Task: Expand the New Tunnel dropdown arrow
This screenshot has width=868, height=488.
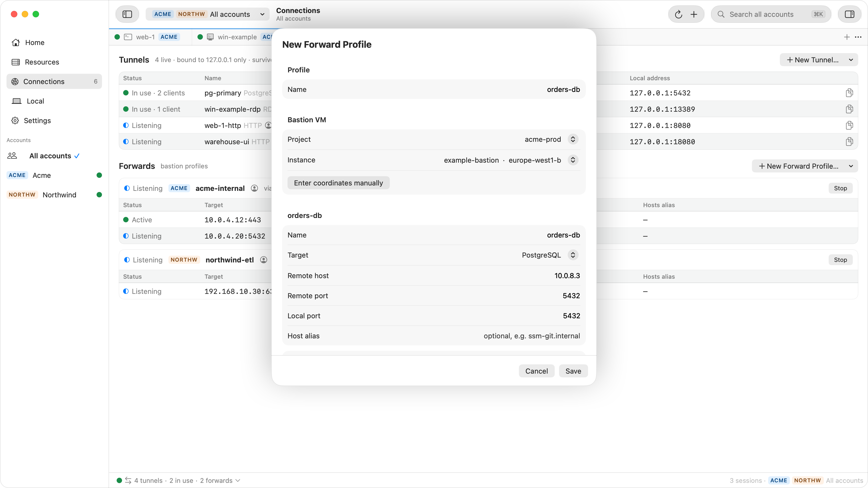Action: (x=850, y=60)
